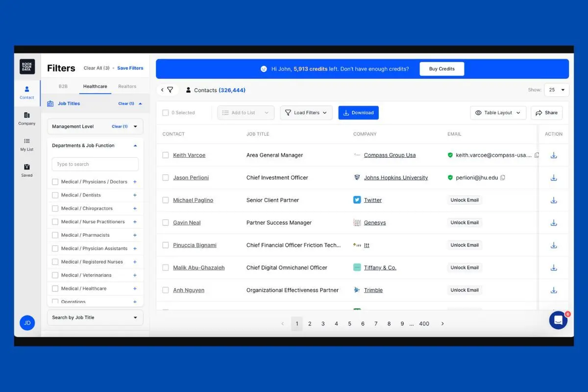Jump to page 400
The height and width of the screenshot is (392, 588).
point(424,324)
